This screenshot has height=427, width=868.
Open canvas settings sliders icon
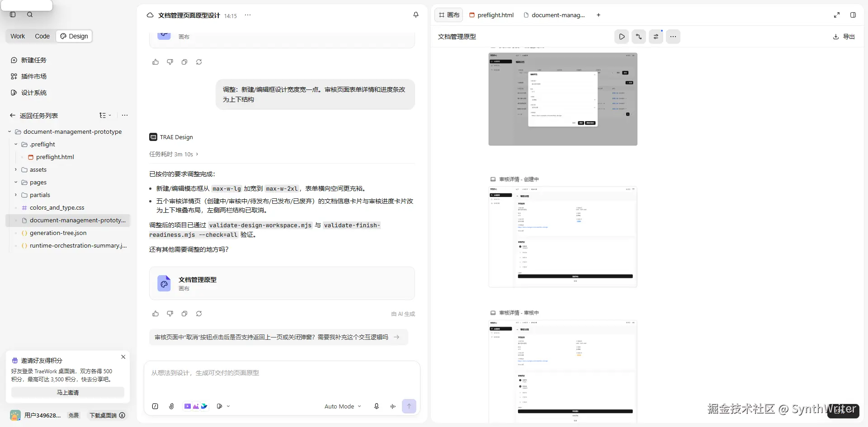click(x=656, y=37)
